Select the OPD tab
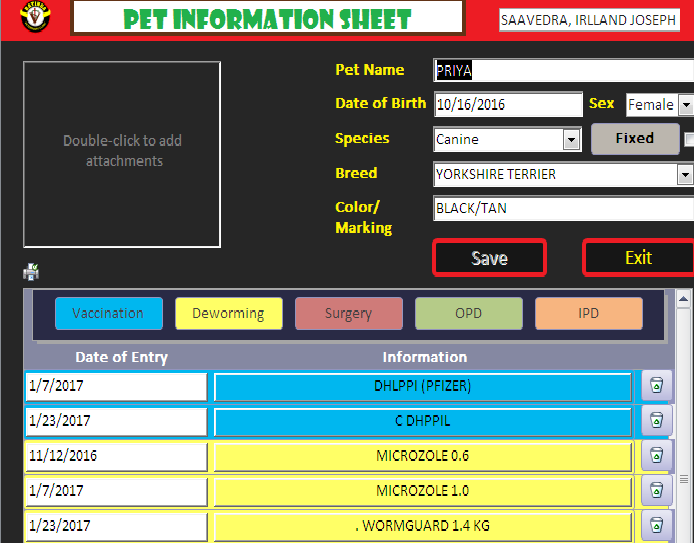Image resolution: width=694 pixels, height=543 pixels. coord(468,313)
